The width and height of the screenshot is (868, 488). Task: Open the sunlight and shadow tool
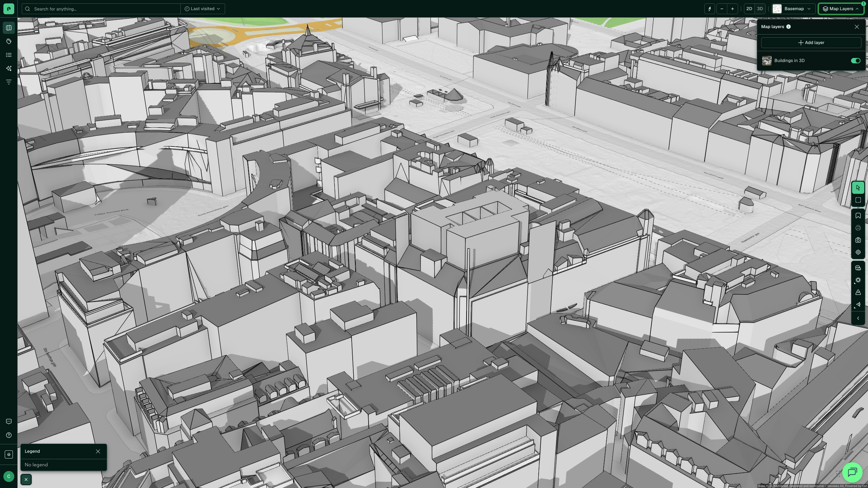click(x=858, y=280)
